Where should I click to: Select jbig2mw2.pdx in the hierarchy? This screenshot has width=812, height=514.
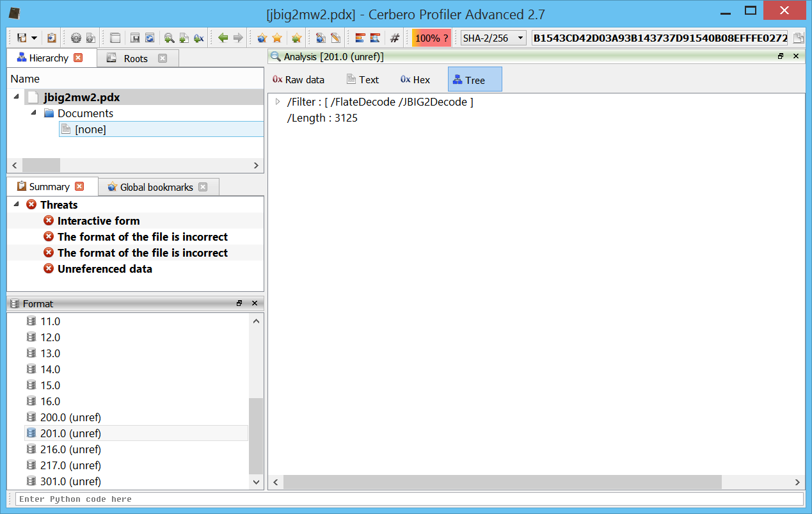tap(81, 97)
